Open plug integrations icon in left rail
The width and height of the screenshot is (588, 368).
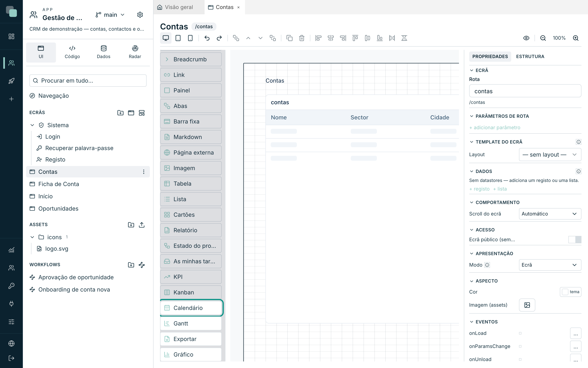coord(11,304)
